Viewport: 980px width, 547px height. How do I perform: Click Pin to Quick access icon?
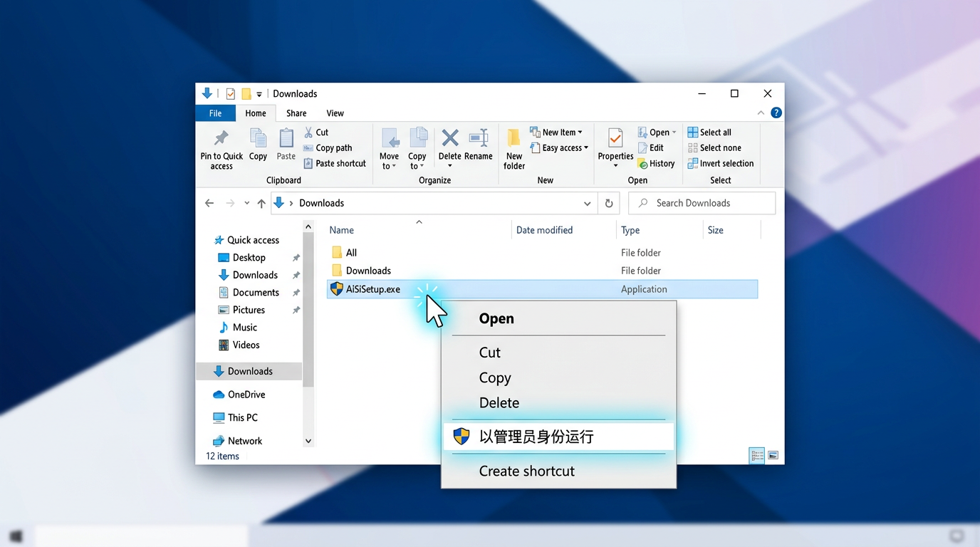[x=221, y=137]
